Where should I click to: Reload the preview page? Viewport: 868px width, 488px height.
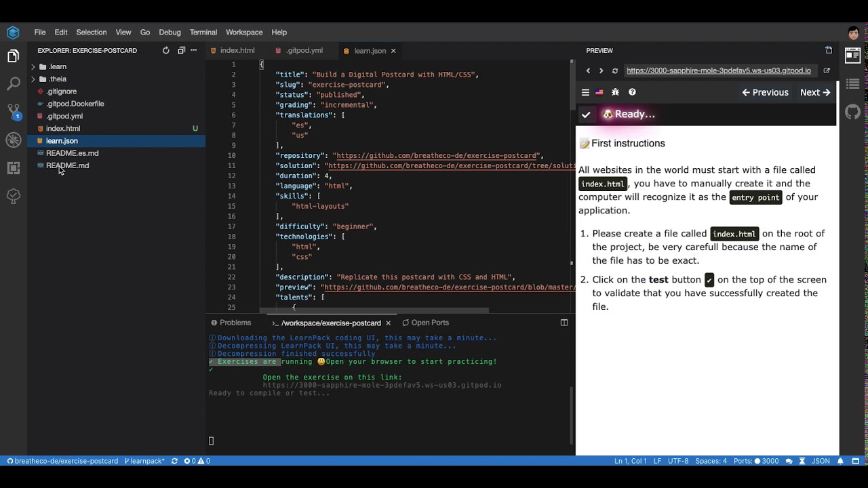pos(615,70)
